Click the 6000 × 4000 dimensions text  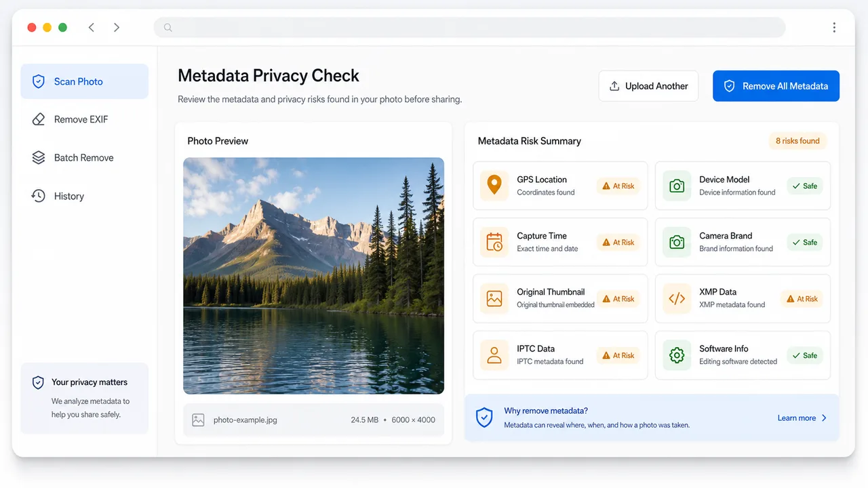pos(413,420)
